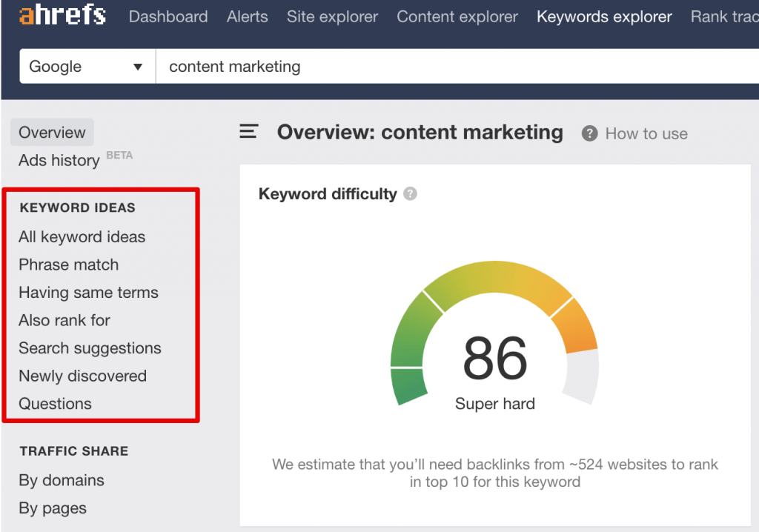The width and height of the screenshot is (759, 532).
Task: View All keyword ideas report
Action: pyautogui.click(x=82, y=236)
